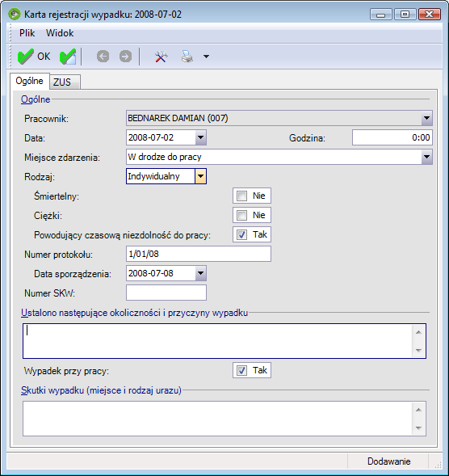Toggle the Śmiertelny checkbox
This screenshot has width=449, height=476.
tap(241, 196)
